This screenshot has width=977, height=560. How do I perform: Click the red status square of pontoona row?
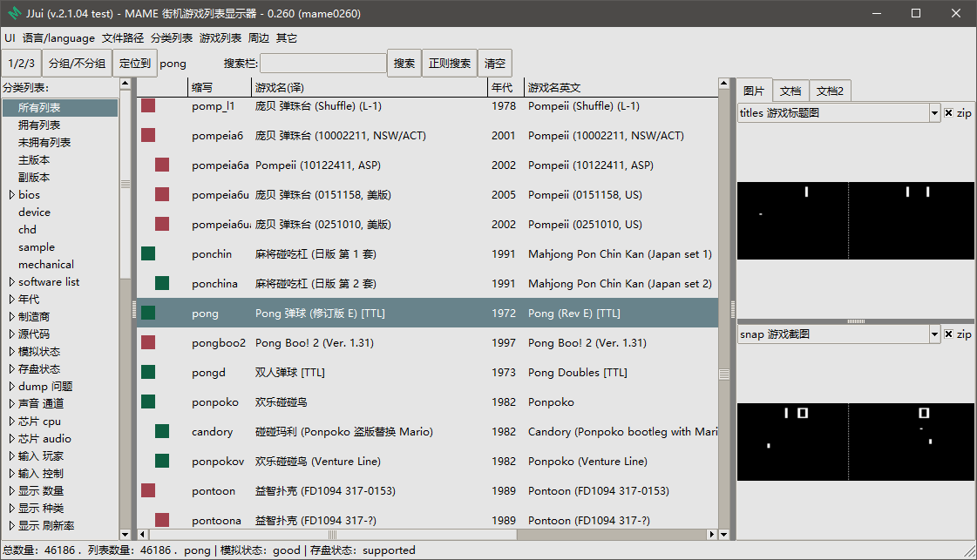(162, 520)
